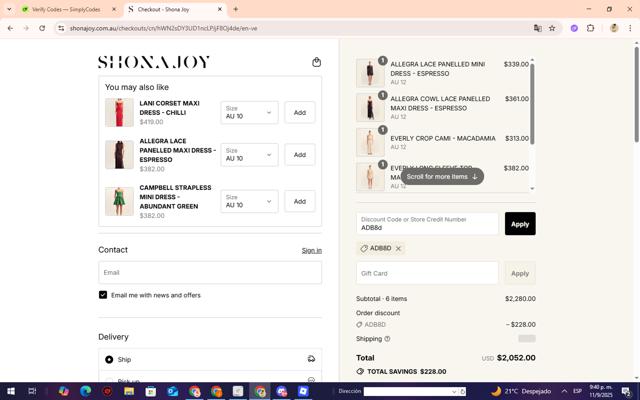Click Everly Crop Cami Macadamia thumbnail
The image size is (640, 400).
[370, 142]
